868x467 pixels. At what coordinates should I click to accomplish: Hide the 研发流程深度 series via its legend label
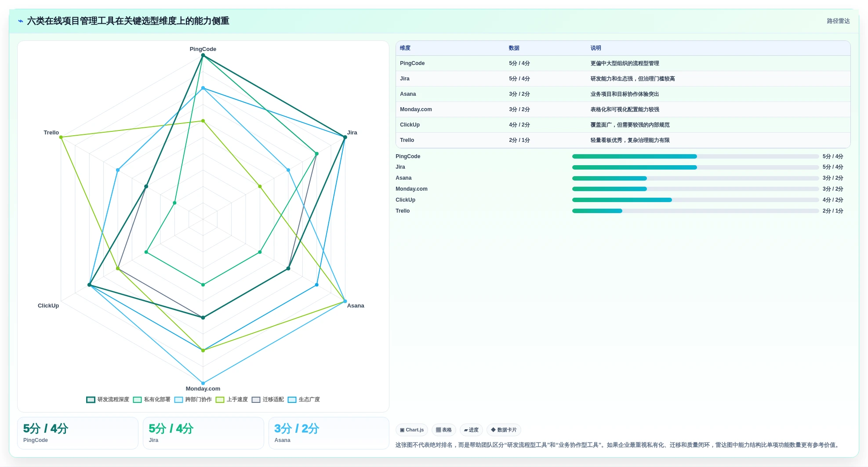coord(113,400)
